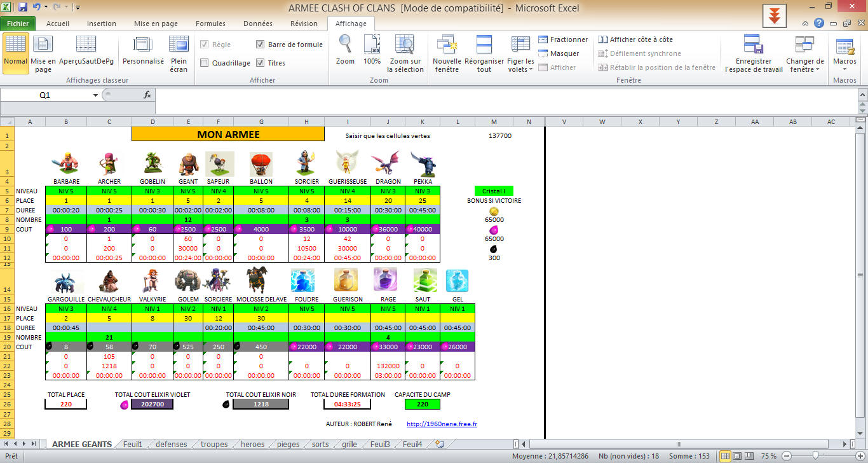This screenshot has height=463, width=868.
Task: Uncheck Barre de formule checkbox
Action: (x=261, y=45)
